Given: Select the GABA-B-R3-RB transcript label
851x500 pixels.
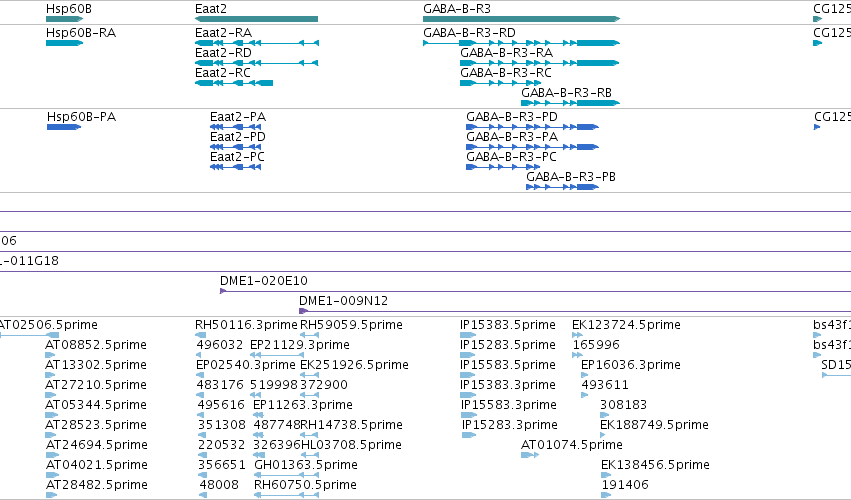Looking at the screenshot, I should point(566,93).
